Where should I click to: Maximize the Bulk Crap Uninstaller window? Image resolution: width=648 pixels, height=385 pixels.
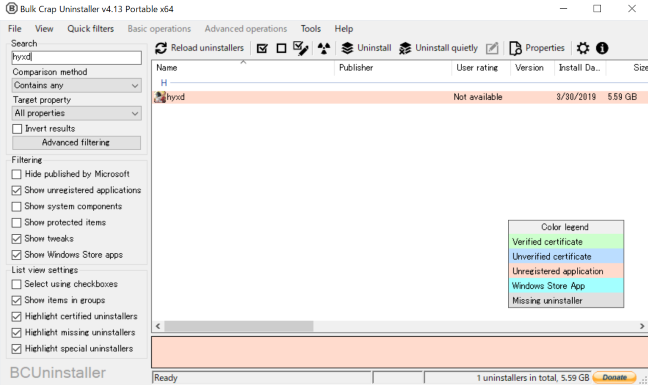597,9
